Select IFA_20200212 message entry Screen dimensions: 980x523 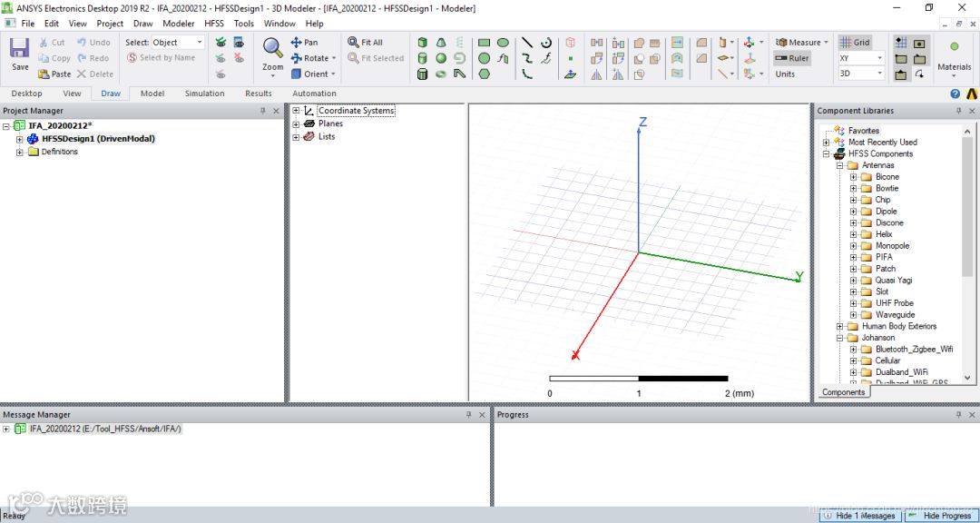click(x=105, y=429)
